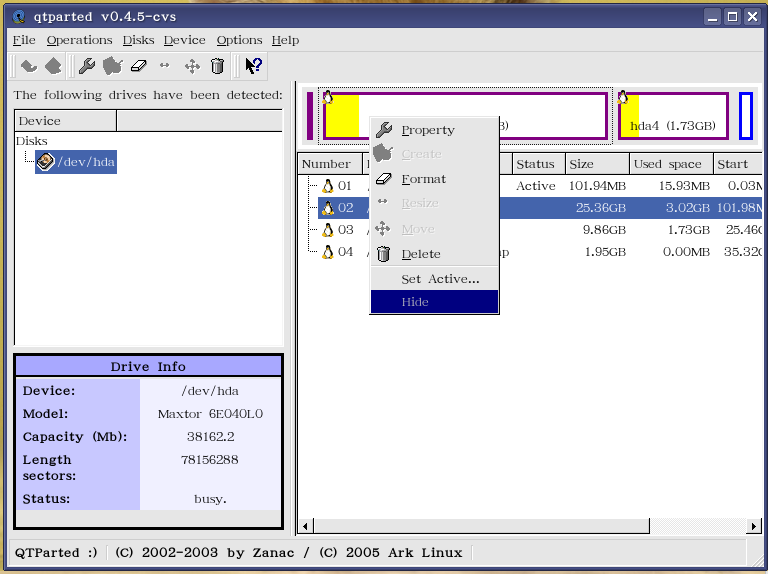The width and height of the screenshot is (768, 574).
Task: Select partition row 02
Action: tap(540, 208)
